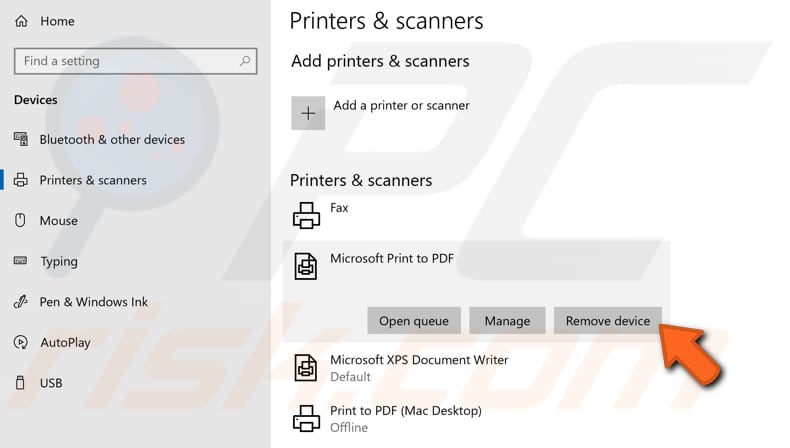Click Add a printer or scanner text
This screenshot has width=790, height=448.
coord(402,105)
